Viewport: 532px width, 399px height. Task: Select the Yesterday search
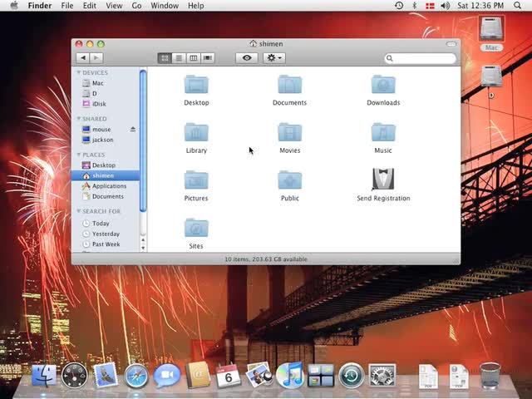[x=106, y=234]
